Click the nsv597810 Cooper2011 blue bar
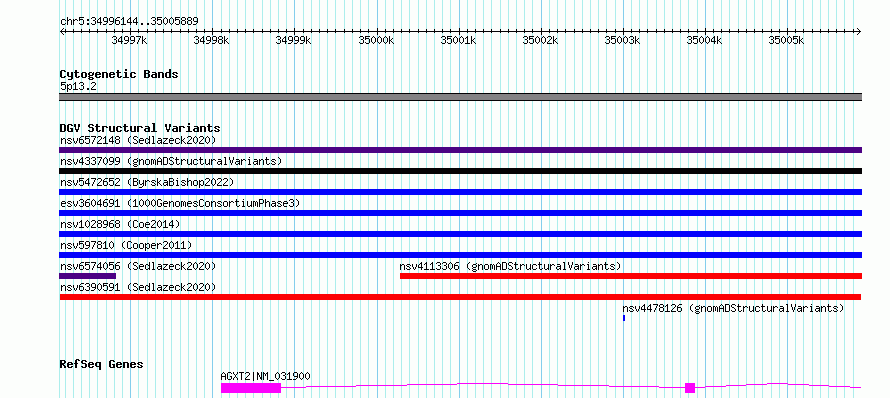 pos(460,255)
